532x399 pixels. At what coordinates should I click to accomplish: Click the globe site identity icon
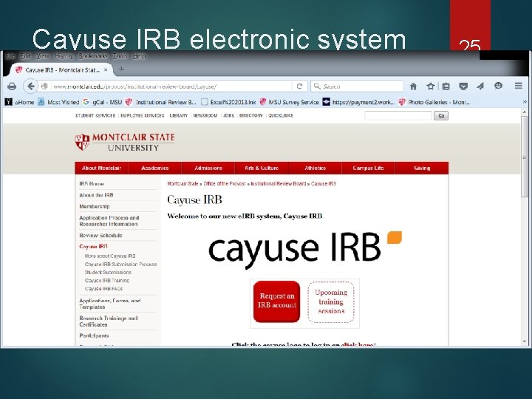pyautogui.click(x=44, y=86)
